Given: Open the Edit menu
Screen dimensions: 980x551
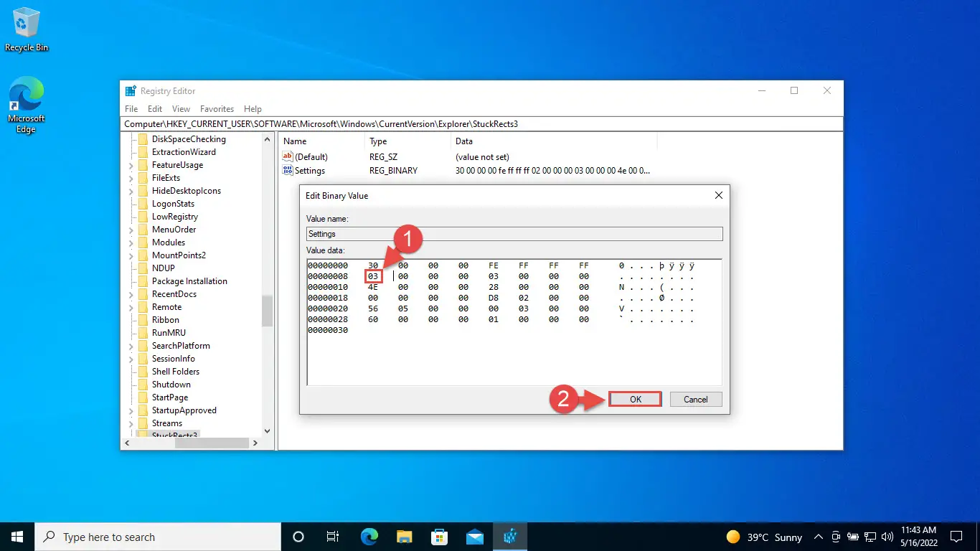Looking at the screenshot, I should 155,109.
